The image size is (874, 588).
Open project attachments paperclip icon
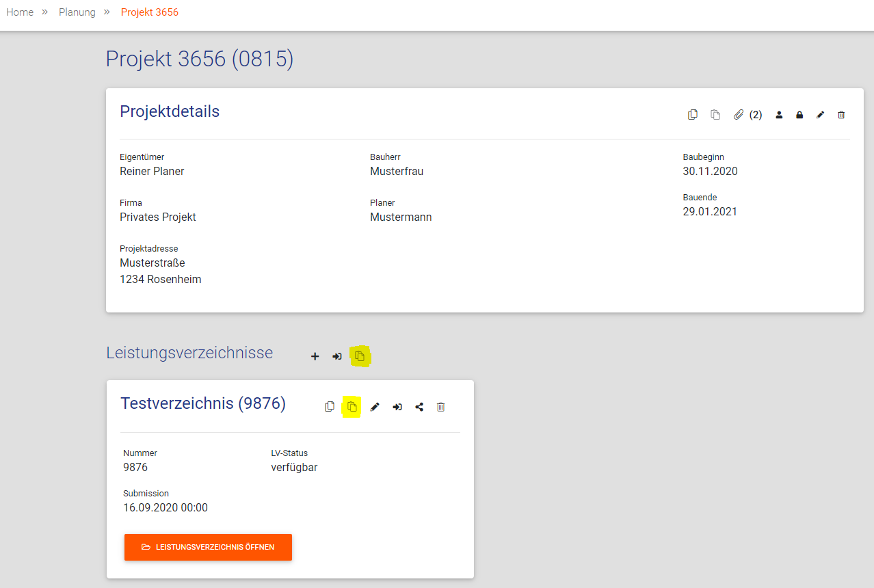click(x=738, y=115)
